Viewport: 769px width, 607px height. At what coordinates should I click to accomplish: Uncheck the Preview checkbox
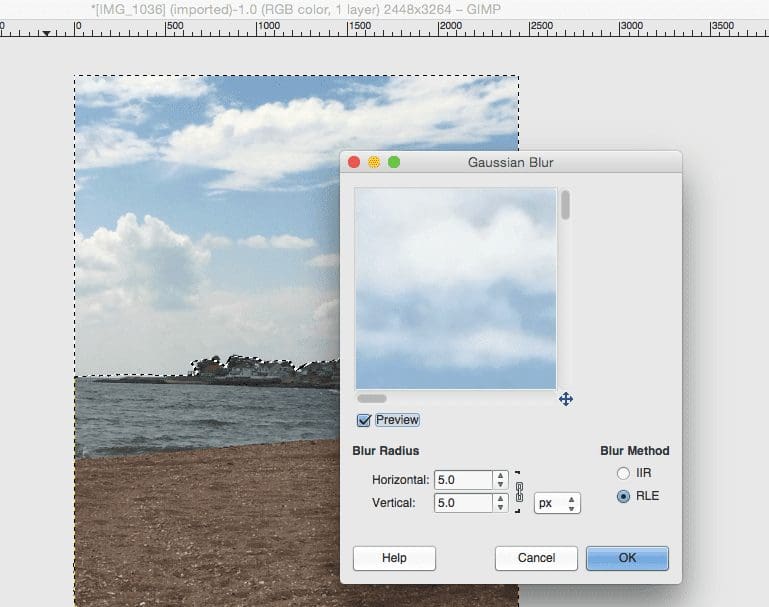(x=364, y=421)
